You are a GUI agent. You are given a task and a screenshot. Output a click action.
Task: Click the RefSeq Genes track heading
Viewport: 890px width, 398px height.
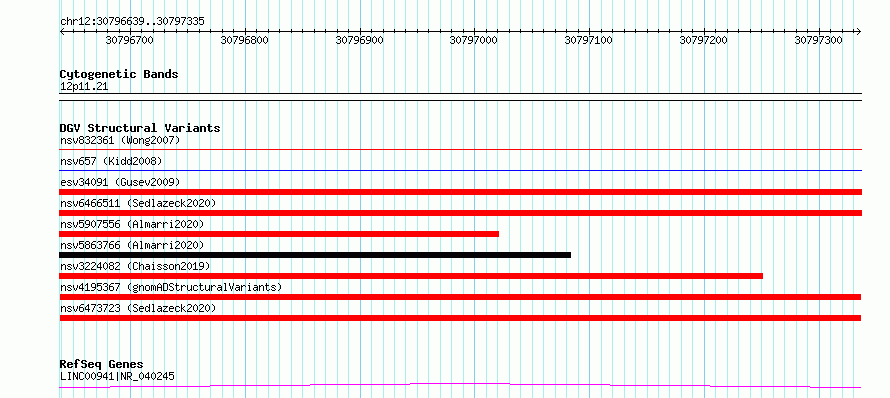click(102, 365)
